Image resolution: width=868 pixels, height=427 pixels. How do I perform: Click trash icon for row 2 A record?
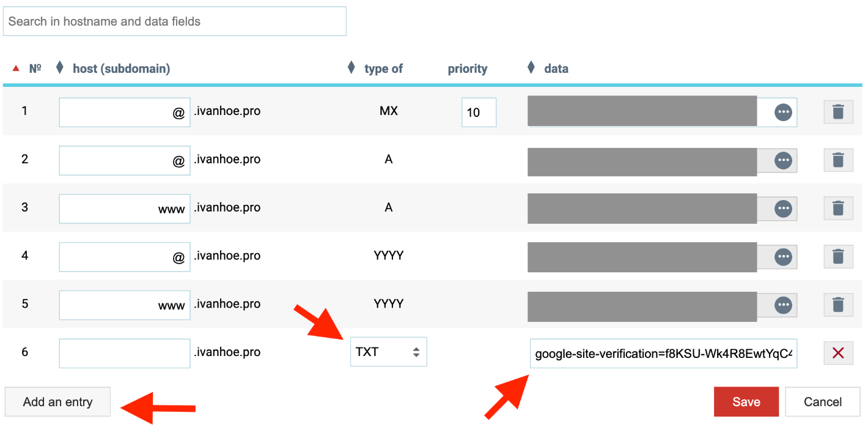click(838, 160)
